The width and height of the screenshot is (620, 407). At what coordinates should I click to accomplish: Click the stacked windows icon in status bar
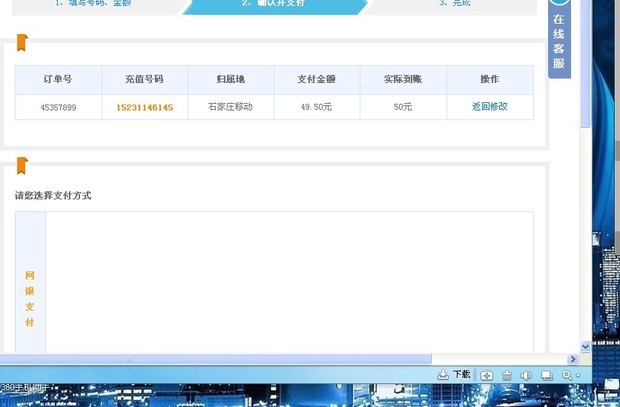547,375
